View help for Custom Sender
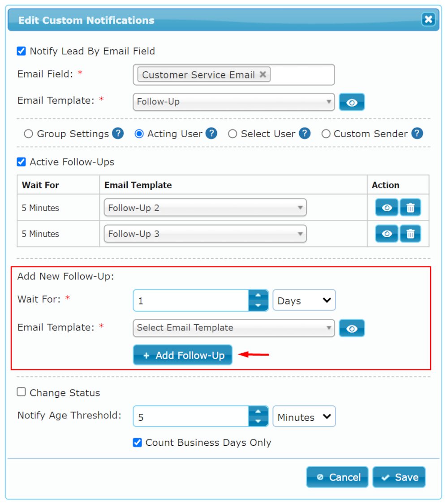 417,134
